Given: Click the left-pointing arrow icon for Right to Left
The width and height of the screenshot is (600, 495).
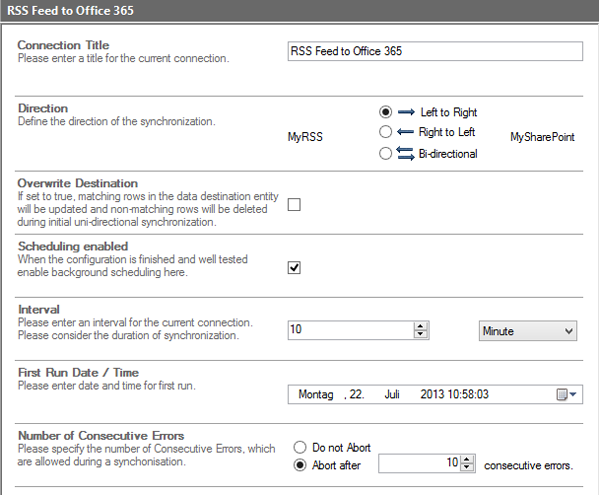Looking at the screenshot, I should 407,132.
